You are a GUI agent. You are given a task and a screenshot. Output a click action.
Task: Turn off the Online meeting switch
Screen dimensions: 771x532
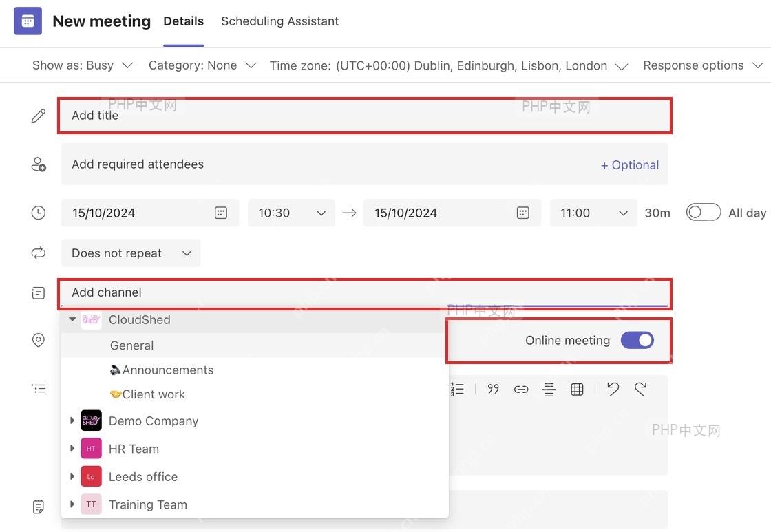[637, 340]
